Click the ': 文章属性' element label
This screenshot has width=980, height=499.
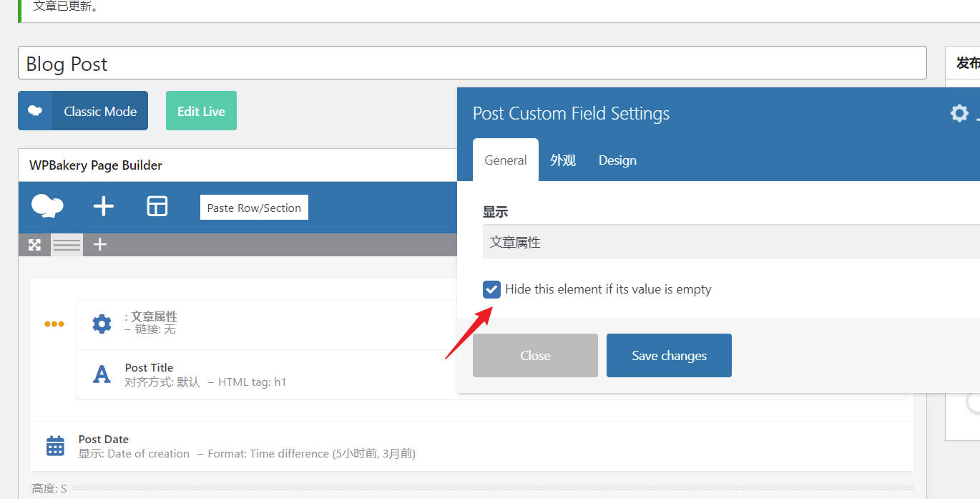151,316
